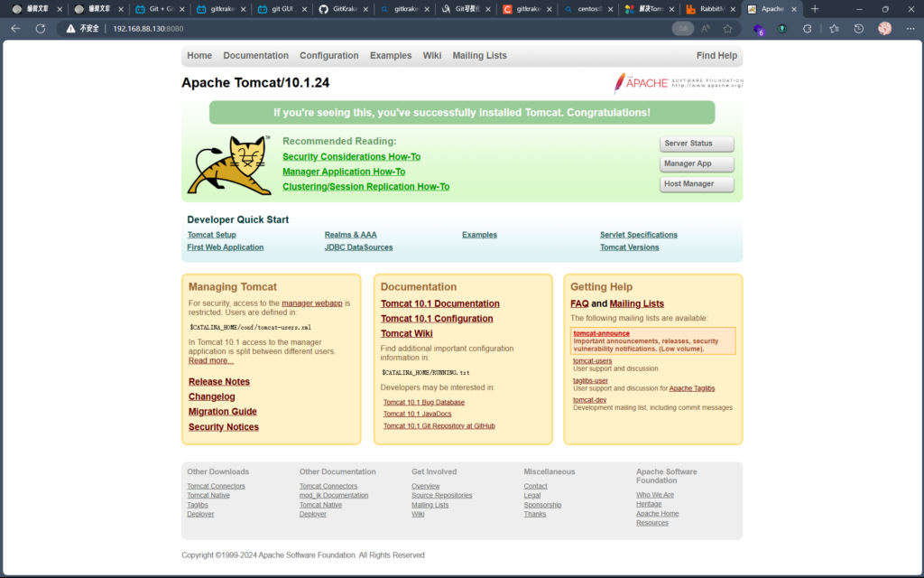Toggle the immersive reader pill in address bar
Image resolution: width=924 pixels, height=578 pixels.
[683, 28]
